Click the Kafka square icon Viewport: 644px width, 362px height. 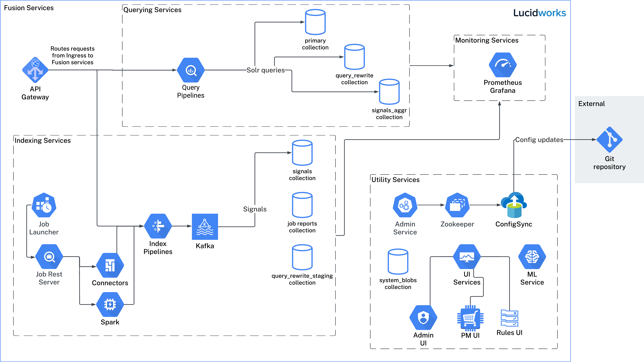tap(205, 227)
